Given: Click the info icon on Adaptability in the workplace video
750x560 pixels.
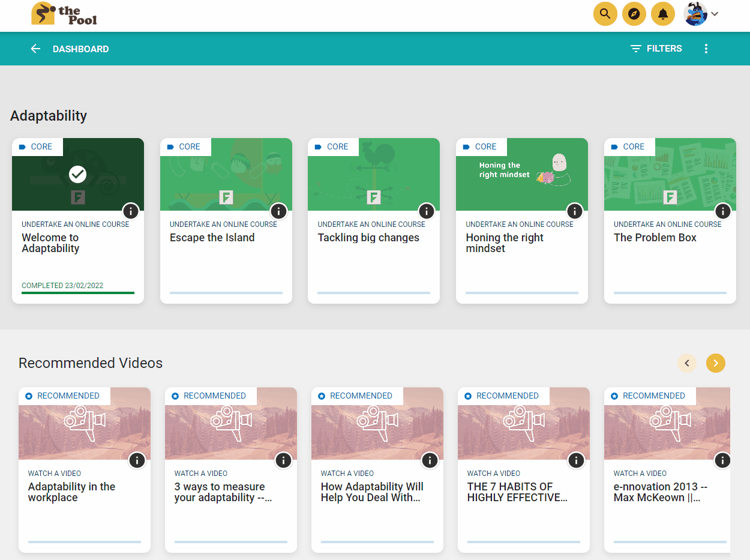Looking at the screenshot, I should click(x=137, y=460).
